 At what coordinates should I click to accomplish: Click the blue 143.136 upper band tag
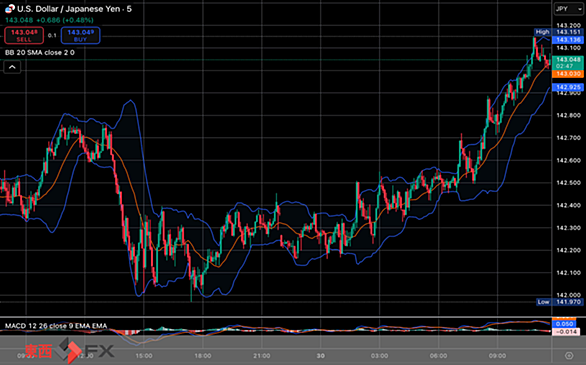[568, 40]
